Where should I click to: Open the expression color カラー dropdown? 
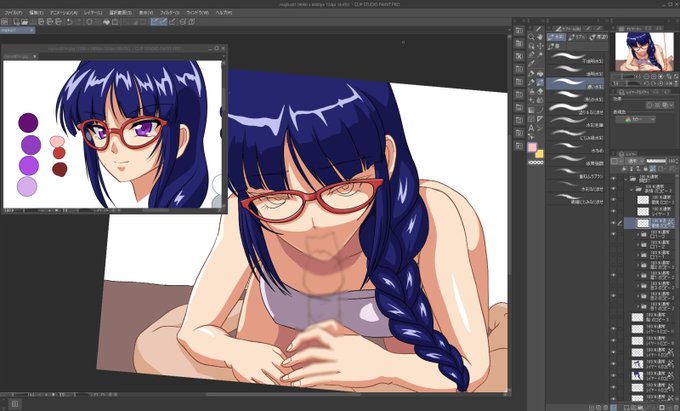click(636, 120)
